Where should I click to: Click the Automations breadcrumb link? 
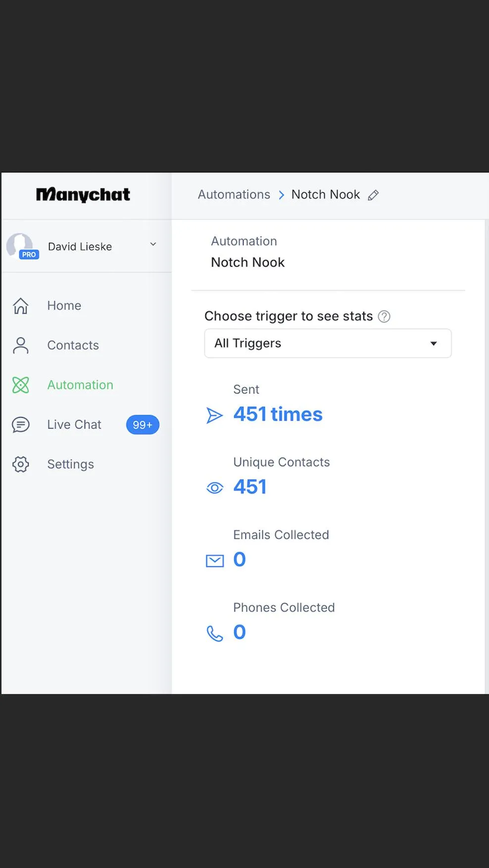tap(234, 195)
